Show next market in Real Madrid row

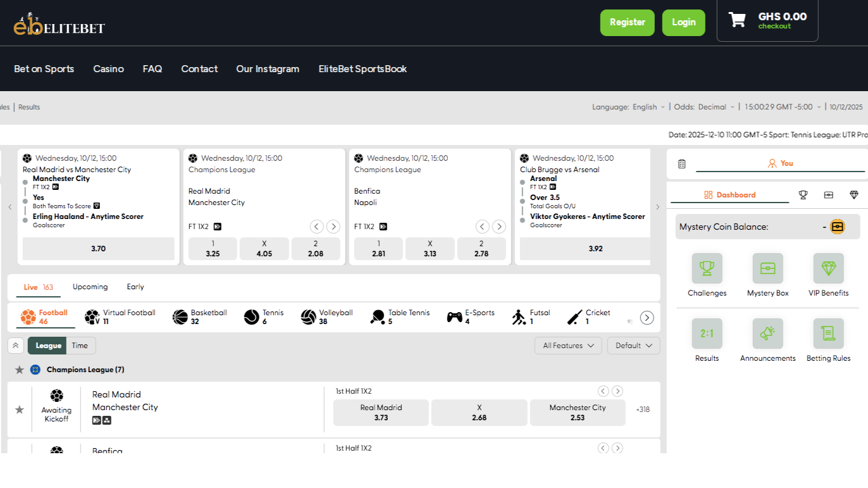[x=617, y=391]
